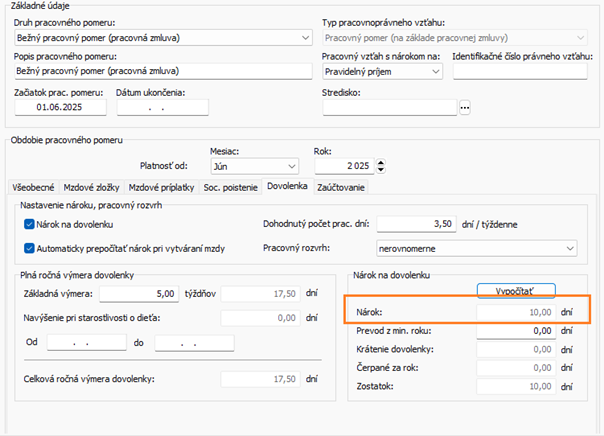604x436 pixels.
Task: Click the Dohodnutý počet prac. dní field
Action: click(416, 224)
